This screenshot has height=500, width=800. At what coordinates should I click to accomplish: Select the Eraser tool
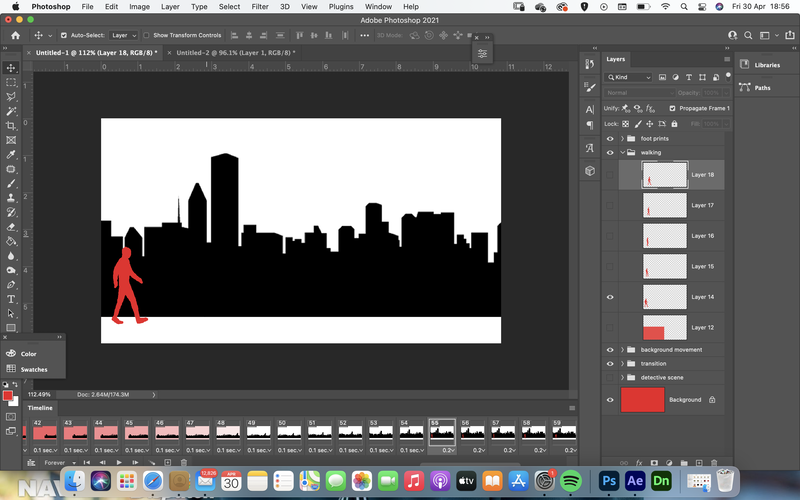tap(11, 227)
